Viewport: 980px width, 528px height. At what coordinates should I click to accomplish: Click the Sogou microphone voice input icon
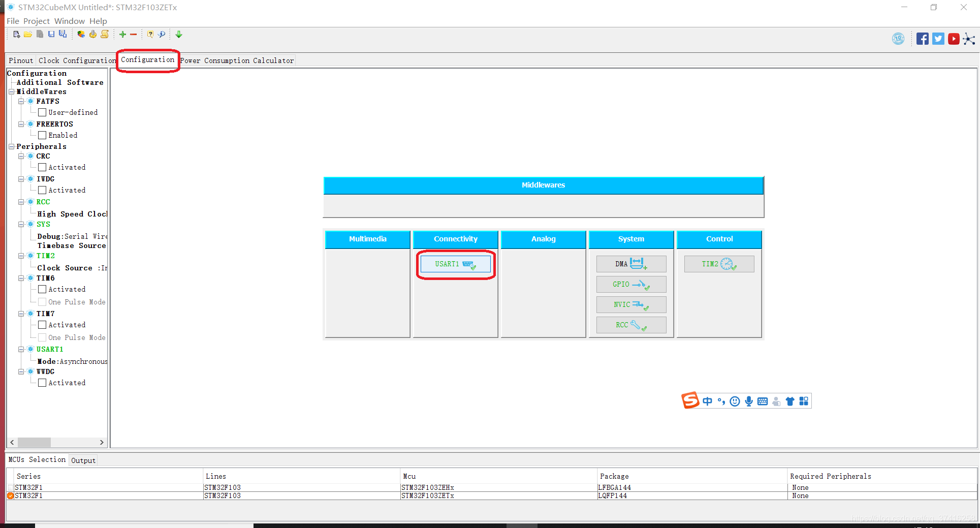pos(749,401)
